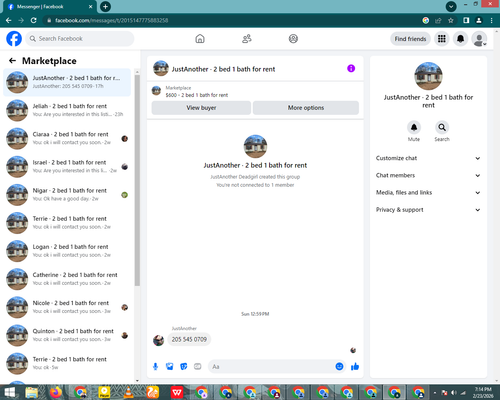This screenshot has width=500, height=400.
Task: Focus the Search Facebook field
Action: 80,39
